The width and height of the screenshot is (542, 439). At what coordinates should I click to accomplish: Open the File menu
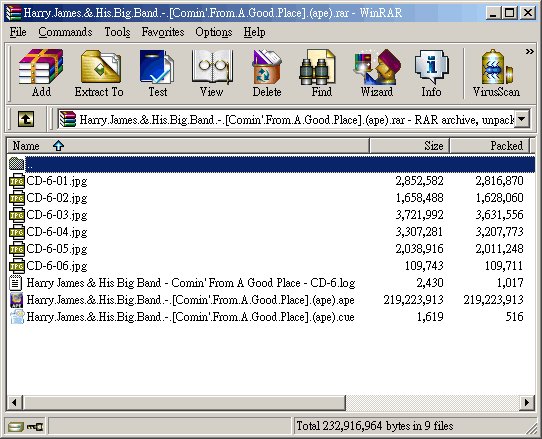point(18,32)
